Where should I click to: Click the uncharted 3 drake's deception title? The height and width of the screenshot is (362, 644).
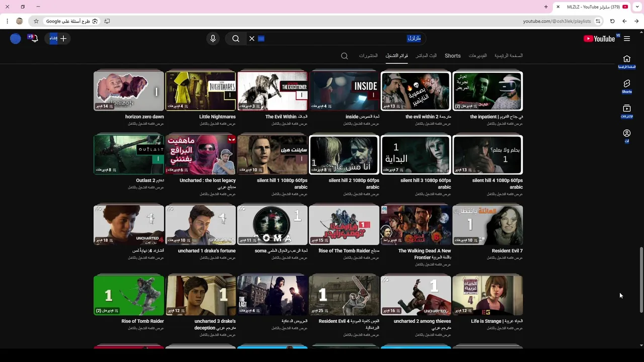[x=215, y=324]
